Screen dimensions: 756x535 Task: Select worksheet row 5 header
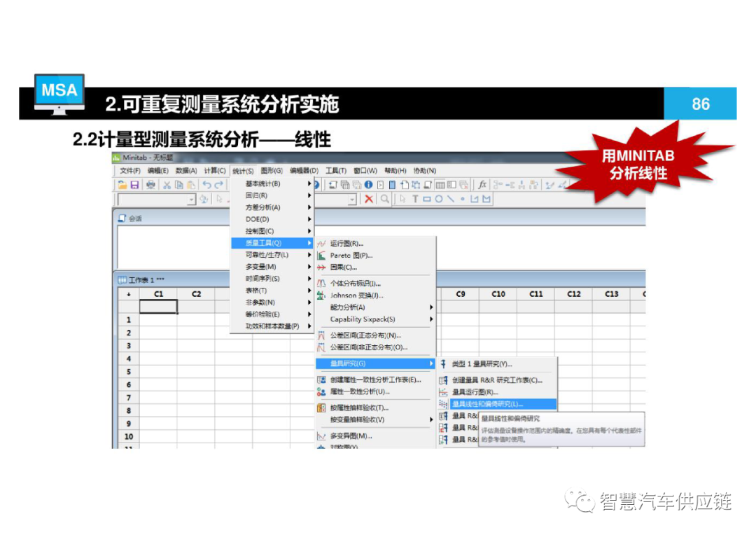click(129, 372)
